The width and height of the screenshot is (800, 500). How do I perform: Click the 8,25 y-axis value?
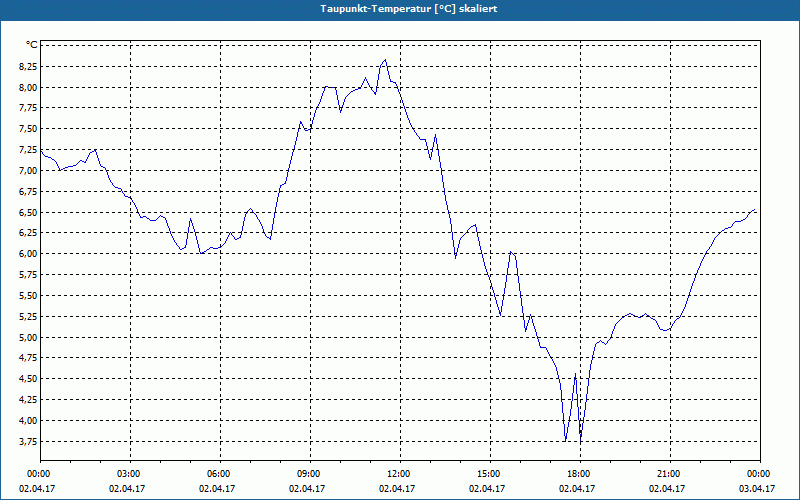[28, 66]
